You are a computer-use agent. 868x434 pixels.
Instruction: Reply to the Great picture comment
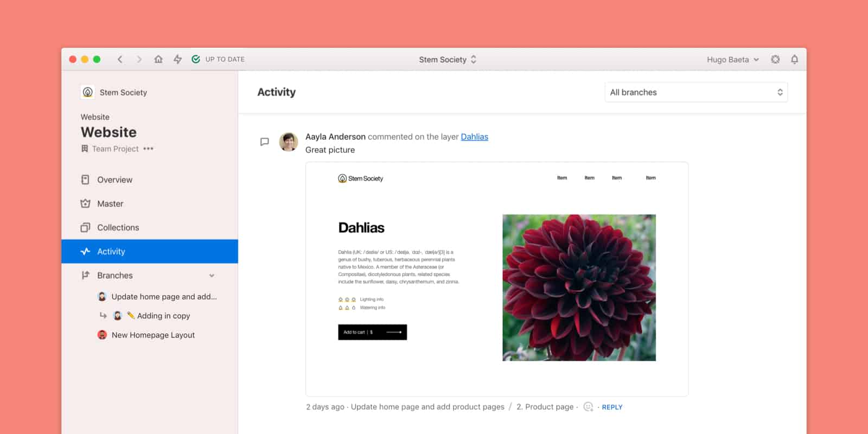coord(612,407)
